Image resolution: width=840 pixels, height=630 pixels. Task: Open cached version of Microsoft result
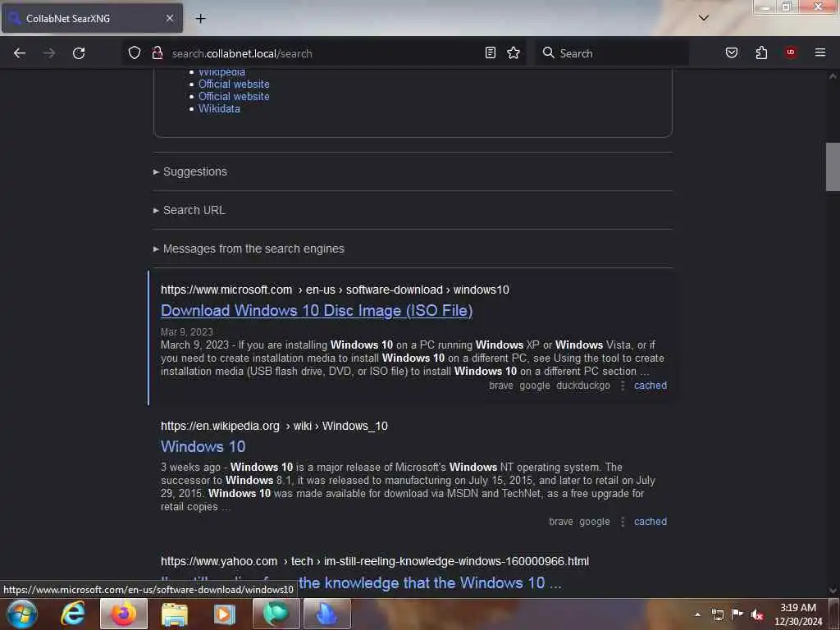click(x=651, y=386)
